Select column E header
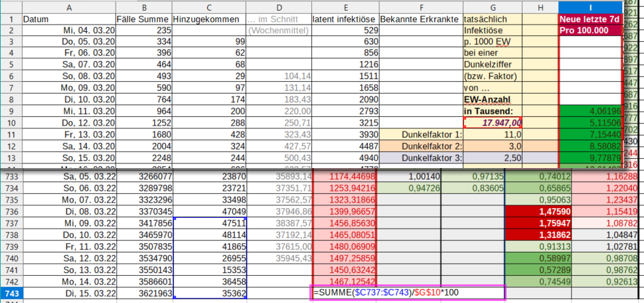 pyautogui.click(x=345, y=7)
